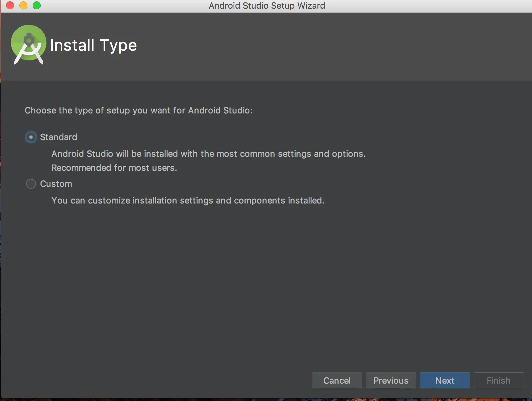532x401 pixels.
Task: Click the greyed-out Finish button
Action: click(499, 380)
